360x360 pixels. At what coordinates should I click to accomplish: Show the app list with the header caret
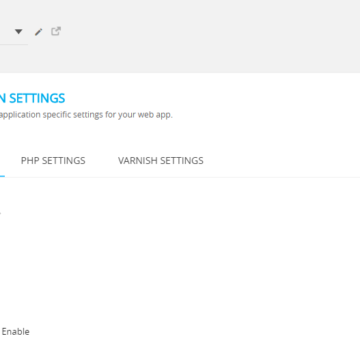19,32
